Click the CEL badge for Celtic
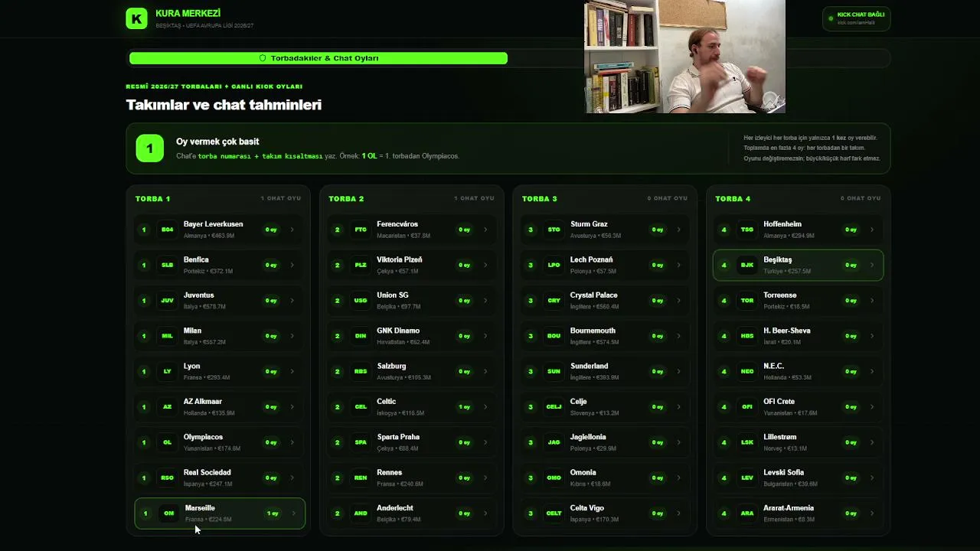Screen dimensions: 980x551 pyautogui.click(x=361, y=407)
